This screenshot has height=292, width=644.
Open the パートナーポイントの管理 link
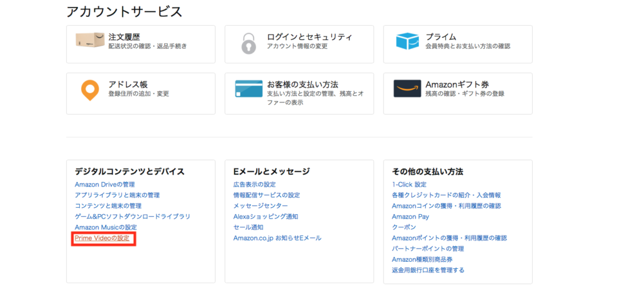click(x=428, y=249)
